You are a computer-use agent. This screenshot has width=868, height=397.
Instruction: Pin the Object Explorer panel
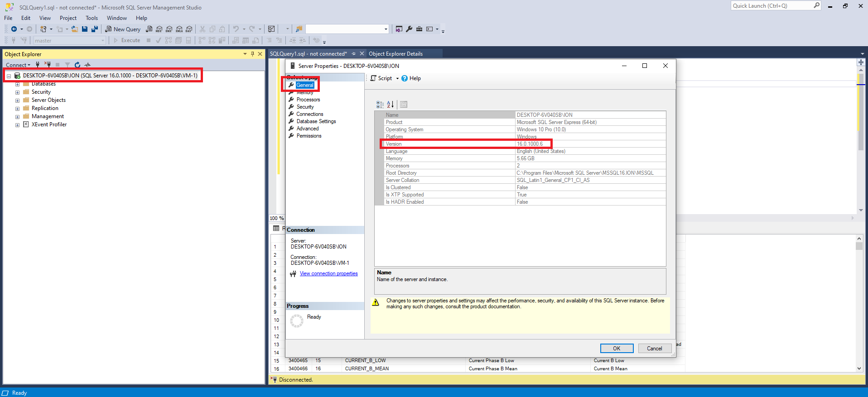[x=252, y=54]
